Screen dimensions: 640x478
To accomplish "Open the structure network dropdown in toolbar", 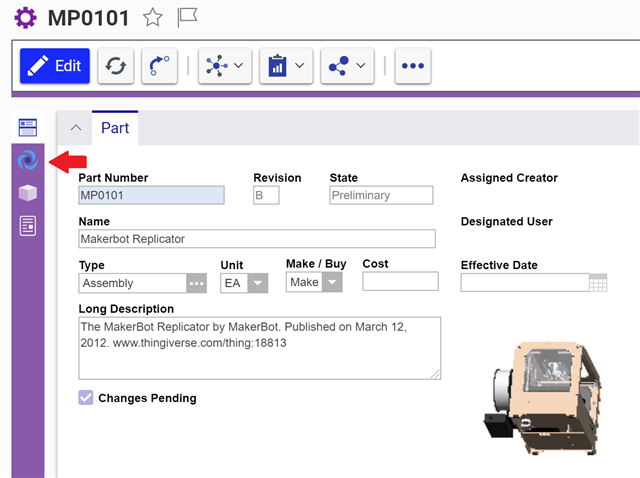I will click(x=225, y=66).
